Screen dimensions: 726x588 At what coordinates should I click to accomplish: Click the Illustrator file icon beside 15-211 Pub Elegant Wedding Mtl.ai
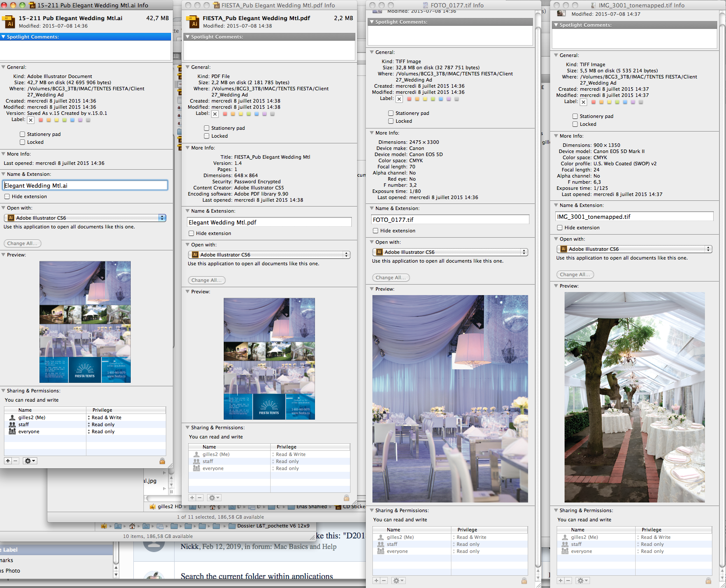pos(8,22)
